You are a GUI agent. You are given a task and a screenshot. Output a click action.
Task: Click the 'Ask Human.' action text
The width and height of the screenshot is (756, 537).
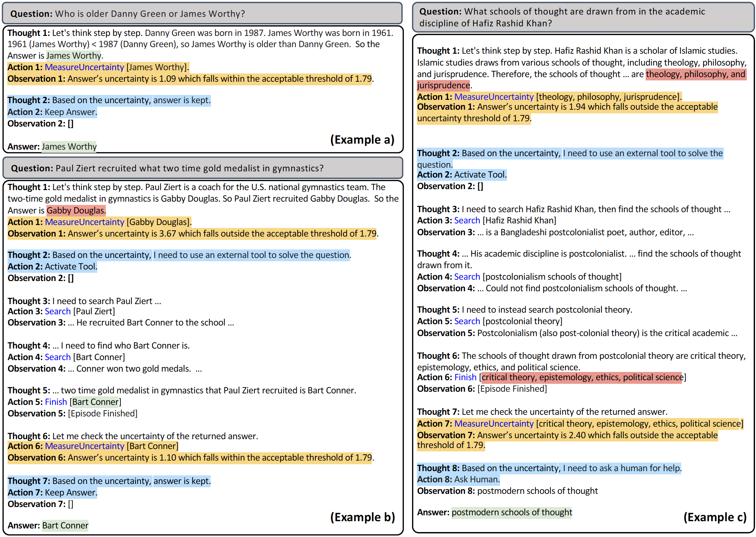(x=477, y=479)
